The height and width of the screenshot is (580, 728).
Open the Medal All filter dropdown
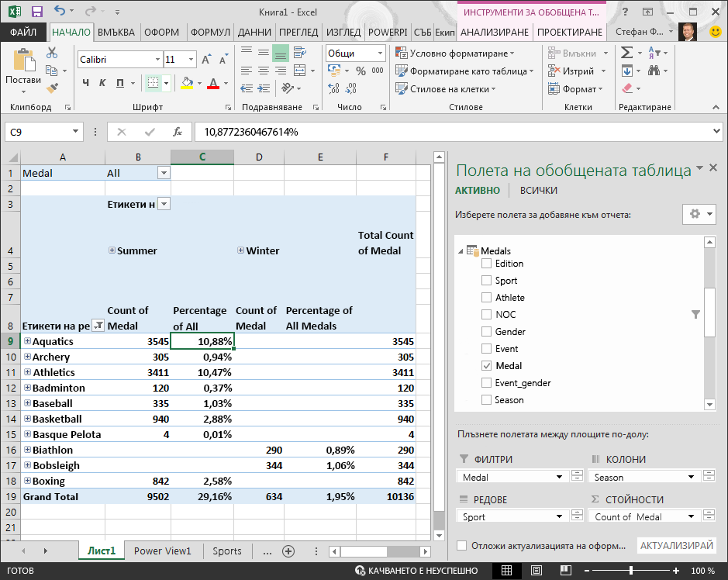tap(164, 173)
